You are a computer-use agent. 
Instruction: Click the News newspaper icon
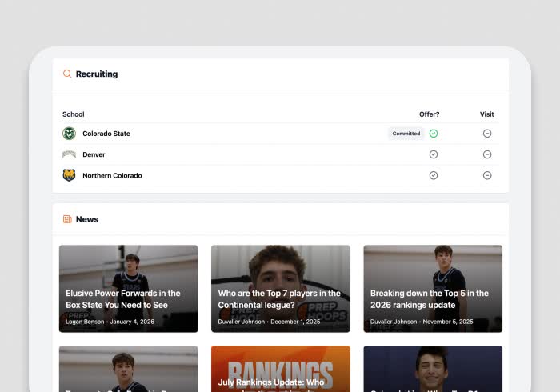point(67,219)
